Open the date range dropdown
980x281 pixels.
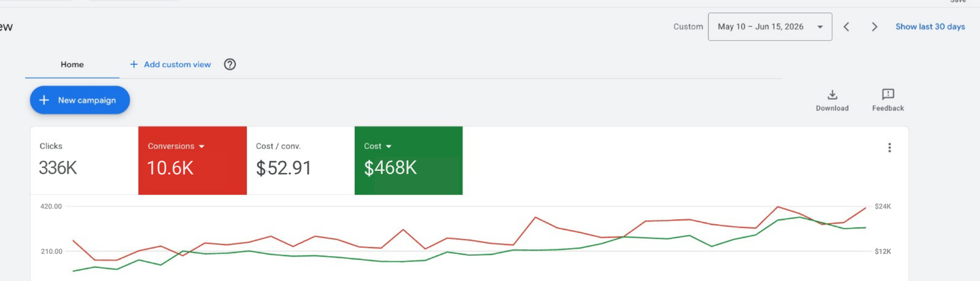click(770, 27)
